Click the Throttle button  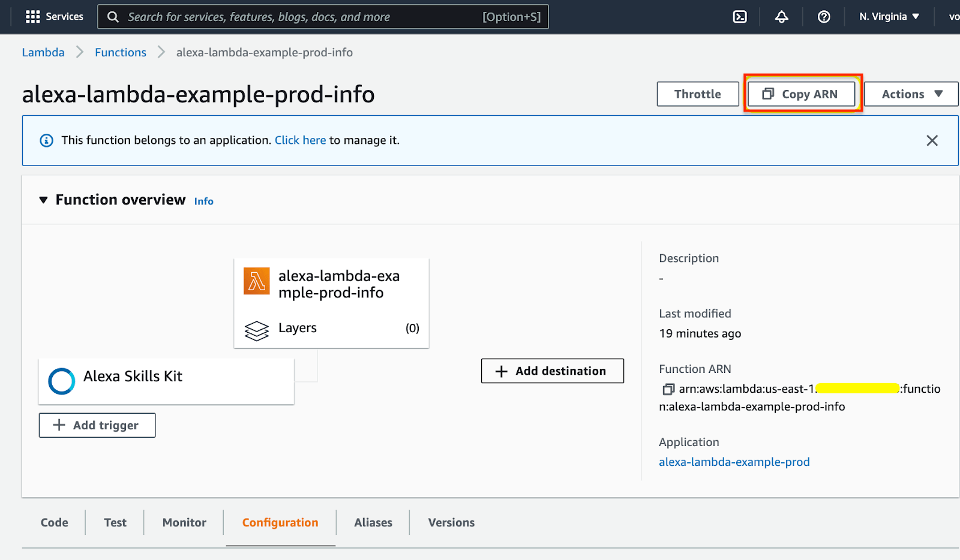click(697, 94)
